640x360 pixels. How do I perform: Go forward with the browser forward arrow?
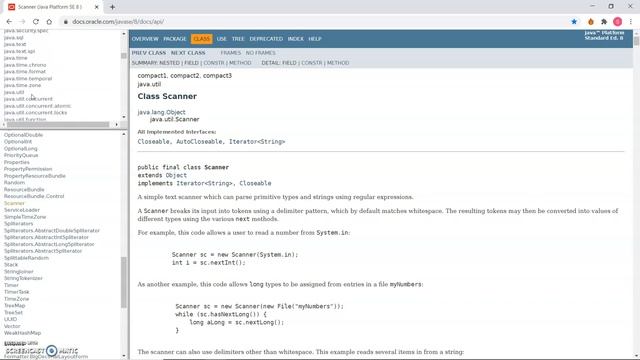[22, 22]
